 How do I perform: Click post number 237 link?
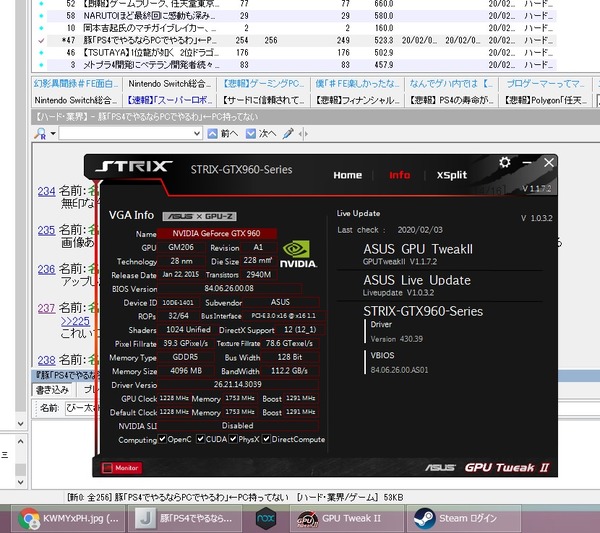pyautogui.click(x=46, y=308)
